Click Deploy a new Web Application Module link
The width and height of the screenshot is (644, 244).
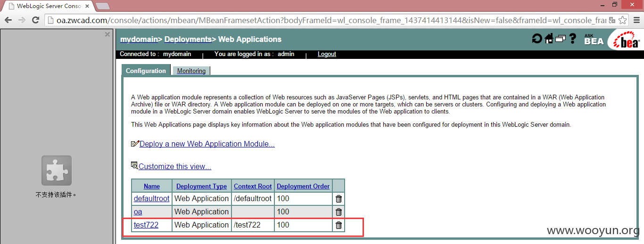point(207,144)
